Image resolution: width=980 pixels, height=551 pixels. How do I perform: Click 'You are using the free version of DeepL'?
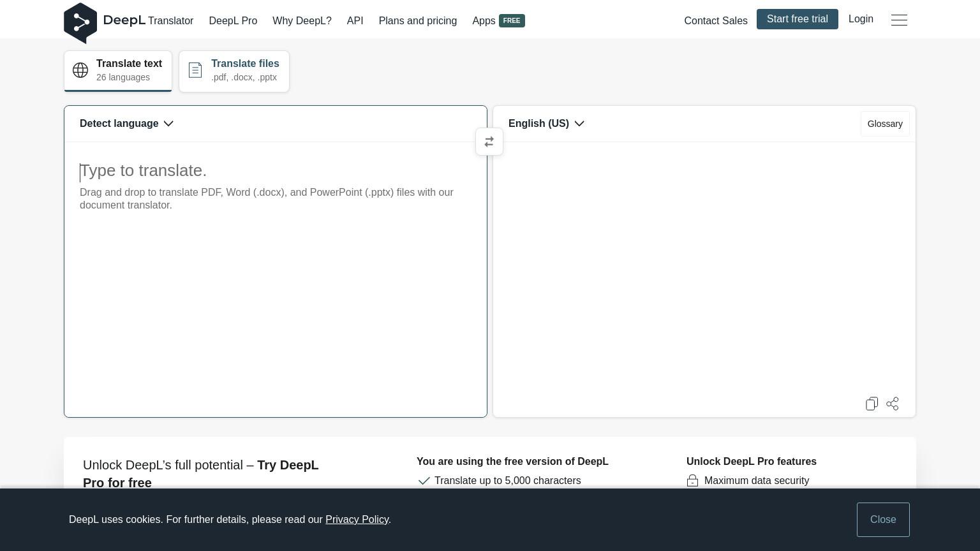[512, 462]
